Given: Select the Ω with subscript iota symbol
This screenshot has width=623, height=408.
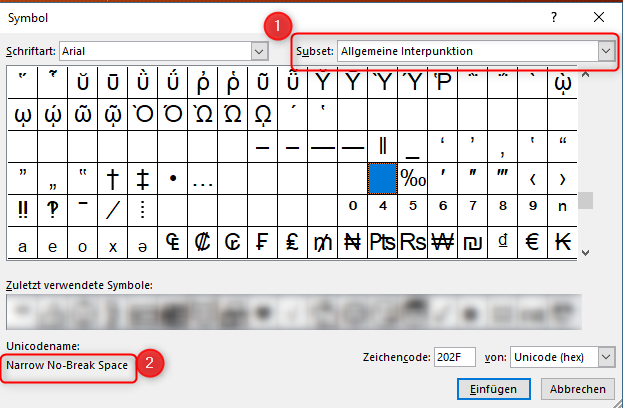Looking at the screenshot, I should pos(263,114).
